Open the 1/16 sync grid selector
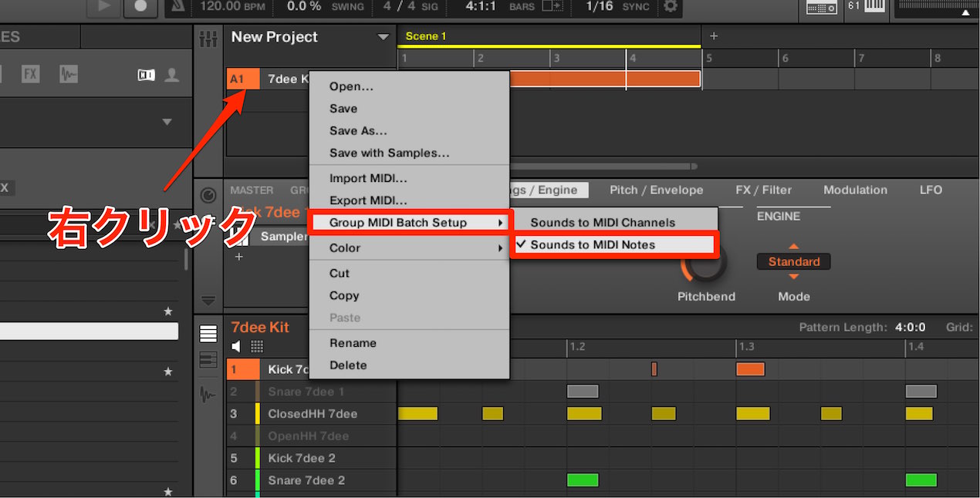Image resolution: width=980 pixels, height=498 pixels. (x=600, y=6)
